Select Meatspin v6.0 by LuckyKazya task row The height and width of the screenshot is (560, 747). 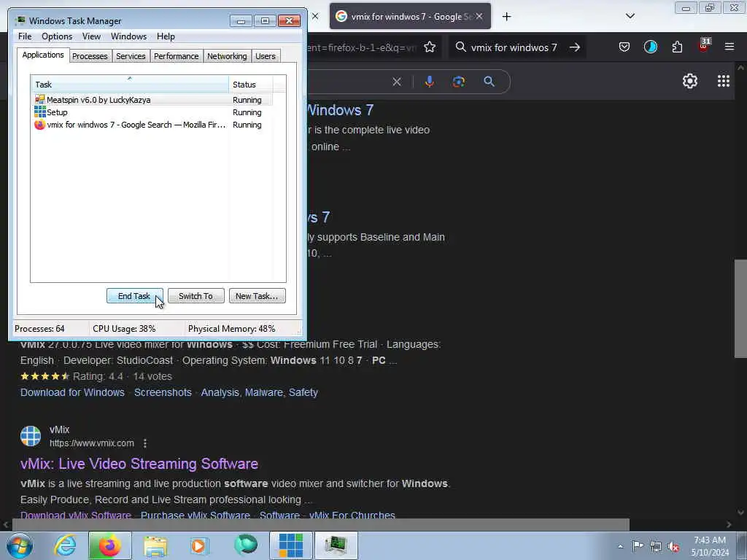tap(152, 99)
